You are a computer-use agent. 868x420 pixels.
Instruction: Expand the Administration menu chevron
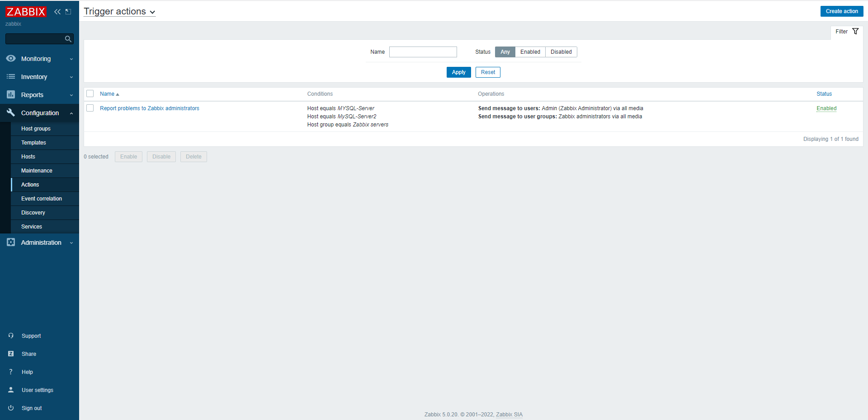click(71, 243)
